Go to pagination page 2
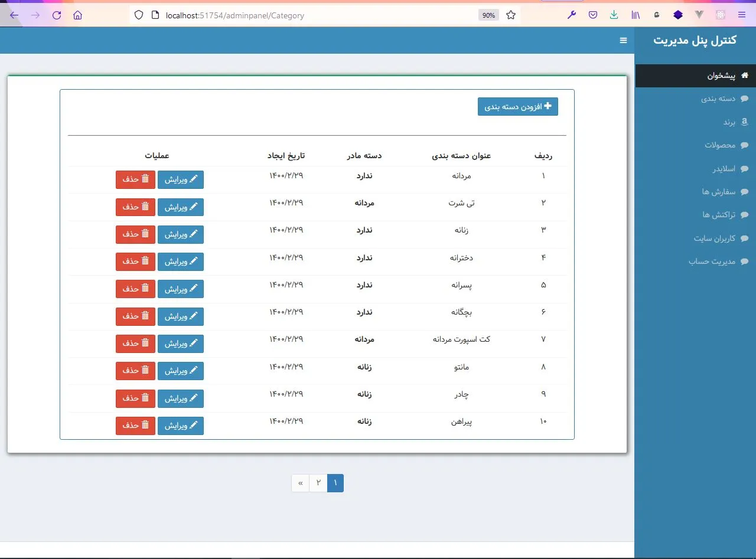756x559 pixels. pyautogui.click(x=318, y=483)
